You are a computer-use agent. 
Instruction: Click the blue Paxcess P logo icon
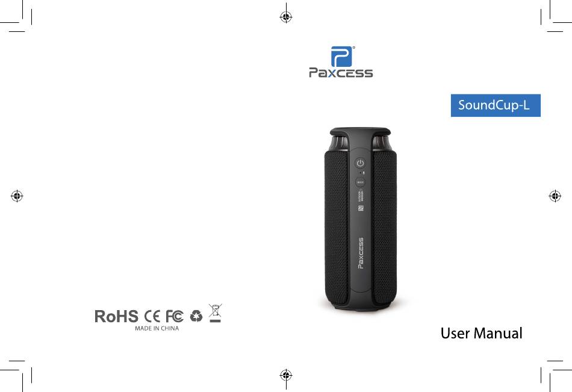341,57
